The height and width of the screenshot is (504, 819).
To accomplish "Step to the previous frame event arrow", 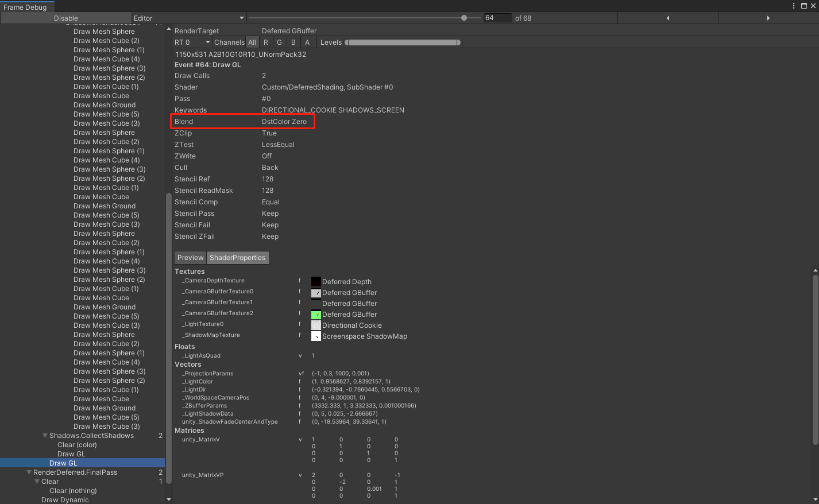I will [667, 18].
